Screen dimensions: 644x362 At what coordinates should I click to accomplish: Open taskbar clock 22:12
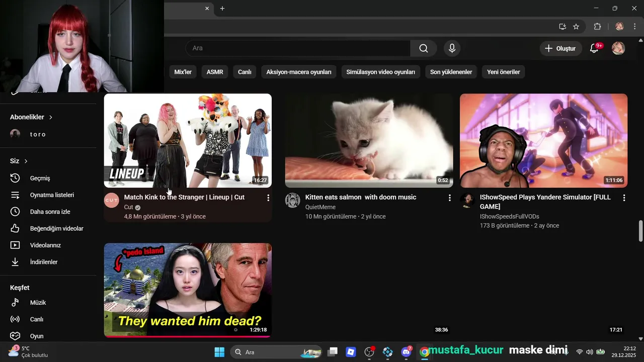624,352
